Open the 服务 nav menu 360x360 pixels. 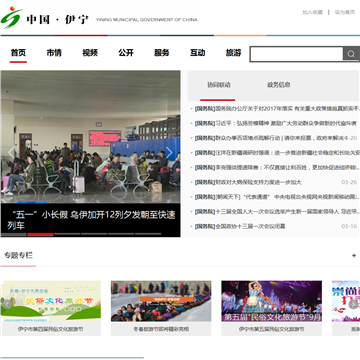click(162, 53)
